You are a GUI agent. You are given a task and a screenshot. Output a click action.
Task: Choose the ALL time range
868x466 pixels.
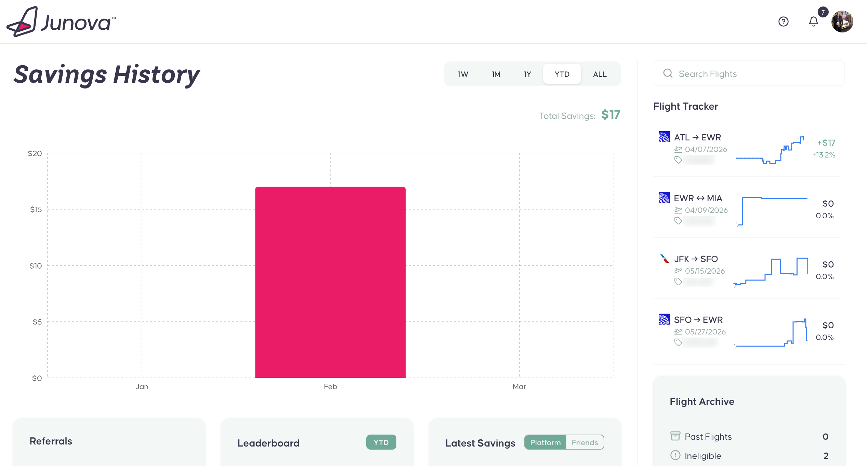click(600, 74)
